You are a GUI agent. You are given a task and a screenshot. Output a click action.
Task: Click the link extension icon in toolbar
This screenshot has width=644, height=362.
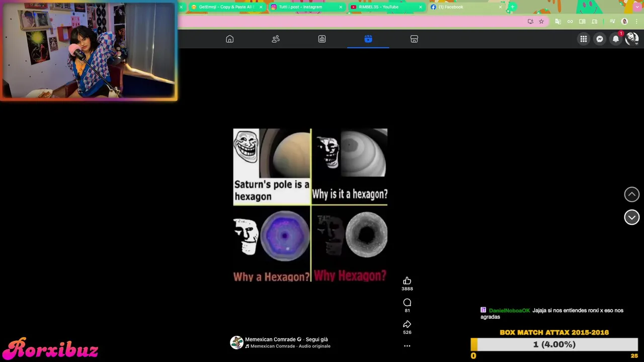[570, 22]
